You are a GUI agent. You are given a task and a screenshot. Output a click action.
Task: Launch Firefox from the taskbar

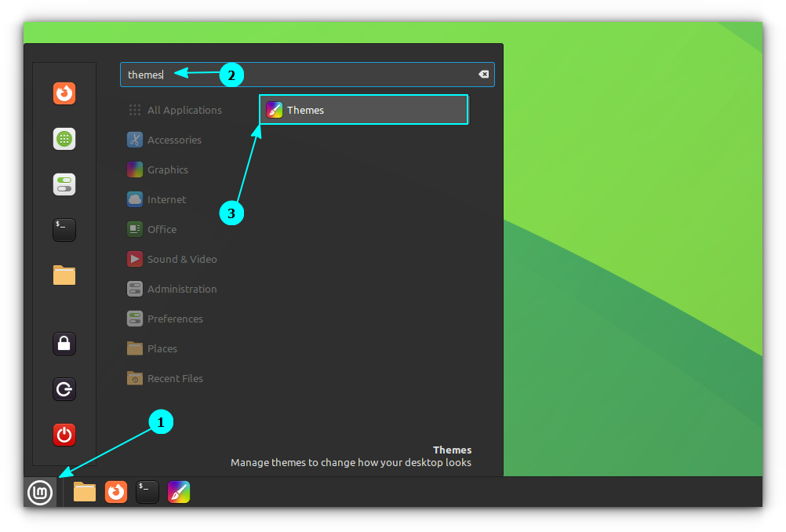tap(115, 492)
